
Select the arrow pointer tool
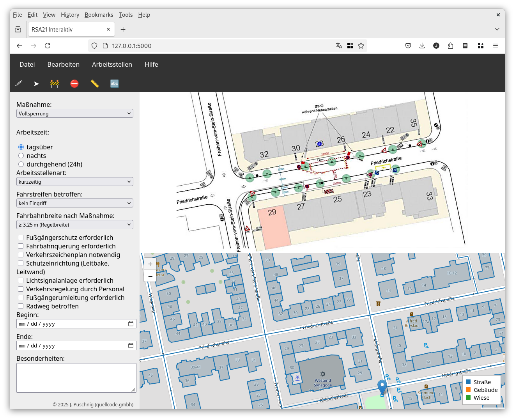(36, 83)
